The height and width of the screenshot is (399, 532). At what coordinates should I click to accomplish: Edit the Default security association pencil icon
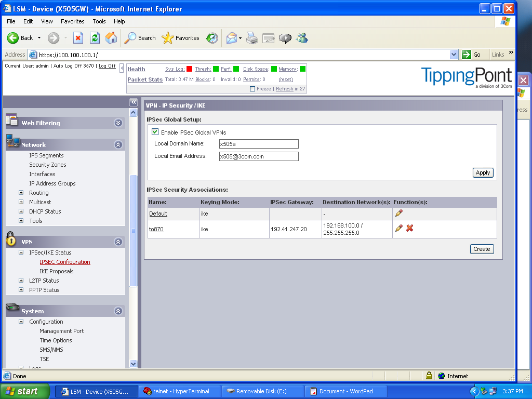(x=398, y=213)
